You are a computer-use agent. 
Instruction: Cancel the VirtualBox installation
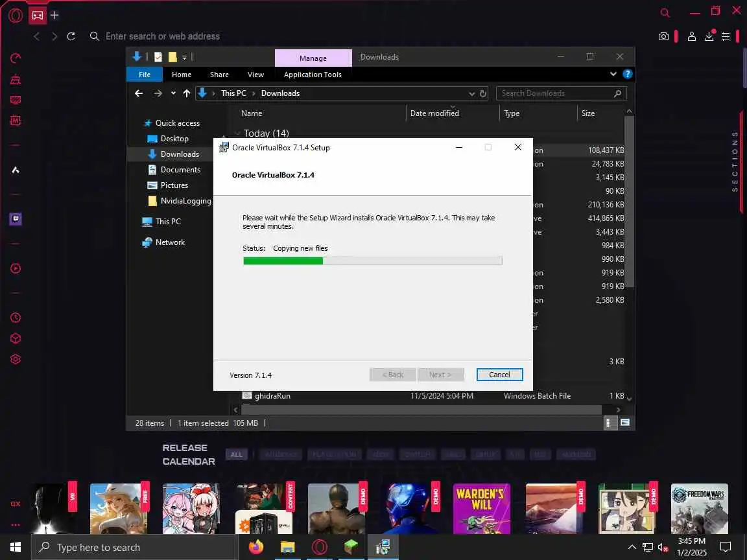click(499, 375)
